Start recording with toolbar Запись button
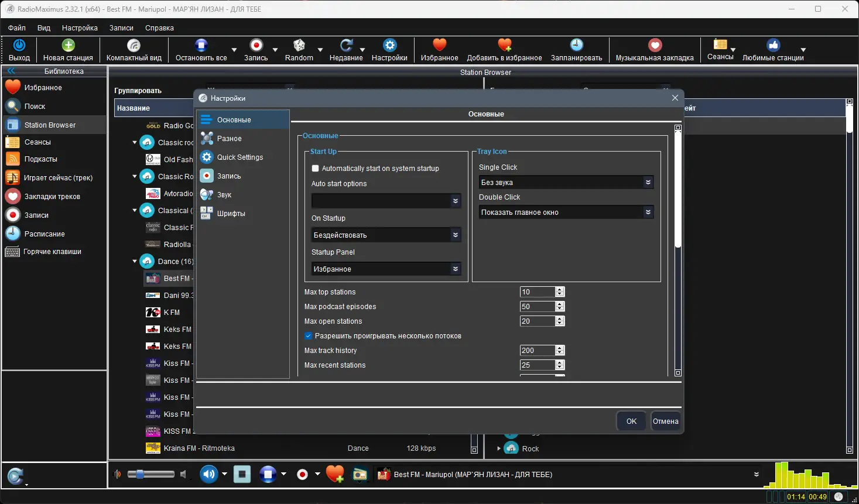This screenshot has height=504, width=859. pyautogui.click(x=256, y=50)
